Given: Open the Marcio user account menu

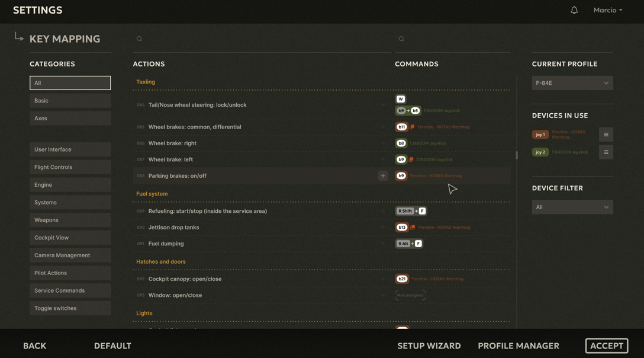Looking at the screenshot, I should click(x=607, y=10).
